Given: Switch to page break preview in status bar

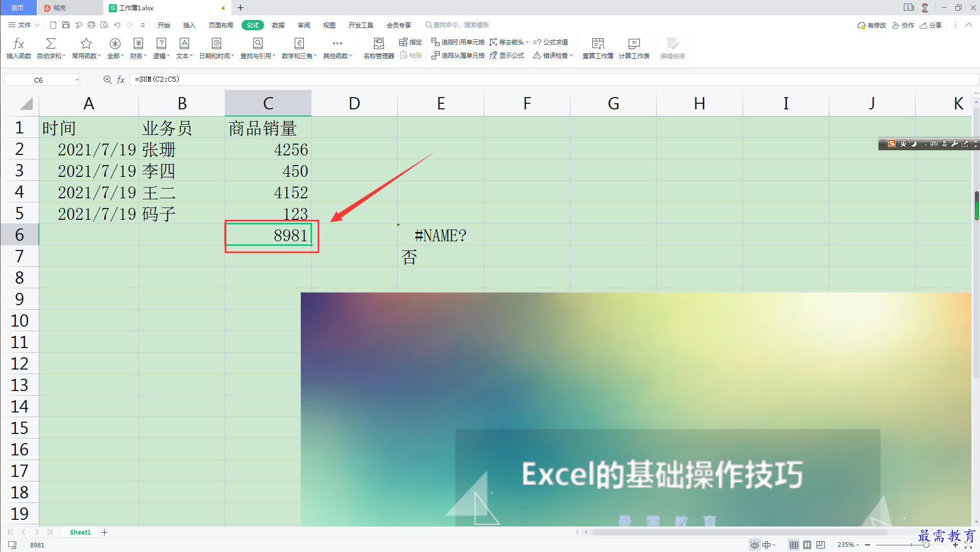Looking at the screenshot, I should tap(821, 545).
